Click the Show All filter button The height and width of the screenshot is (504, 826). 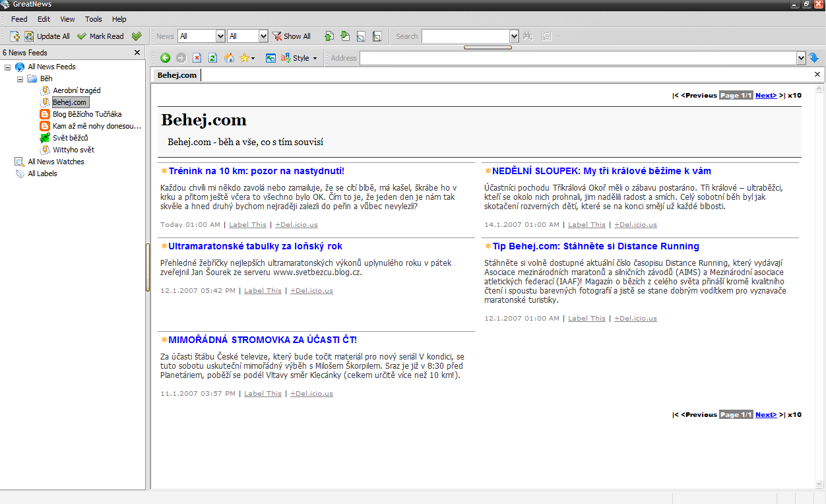(x=292, y=36)
